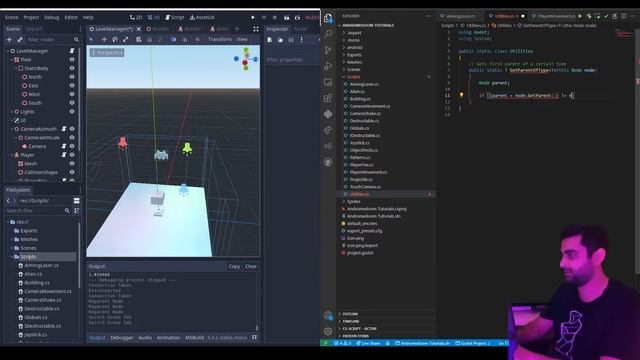Open the Script workspace in Godot
Viewport: 640px width, 360px height.
pyautogui.click(x=175, y=17)
